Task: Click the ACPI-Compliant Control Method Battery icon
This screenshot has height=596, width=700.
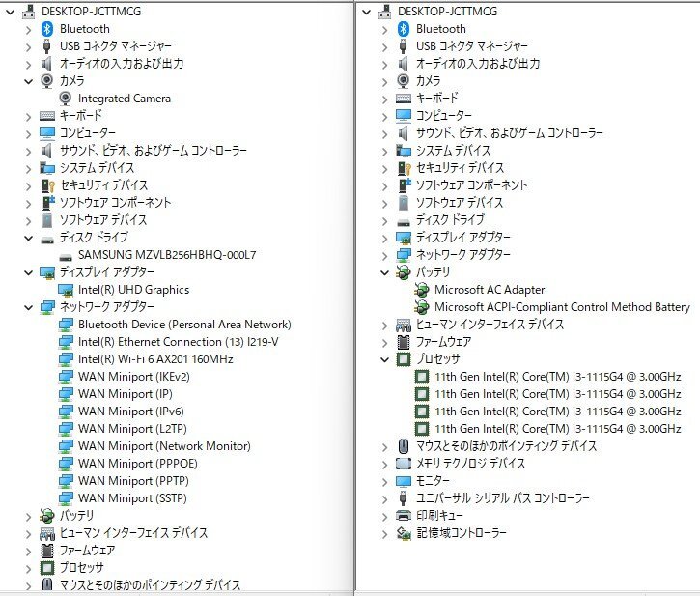Action: pyautogui.click(x=421, y=307)
